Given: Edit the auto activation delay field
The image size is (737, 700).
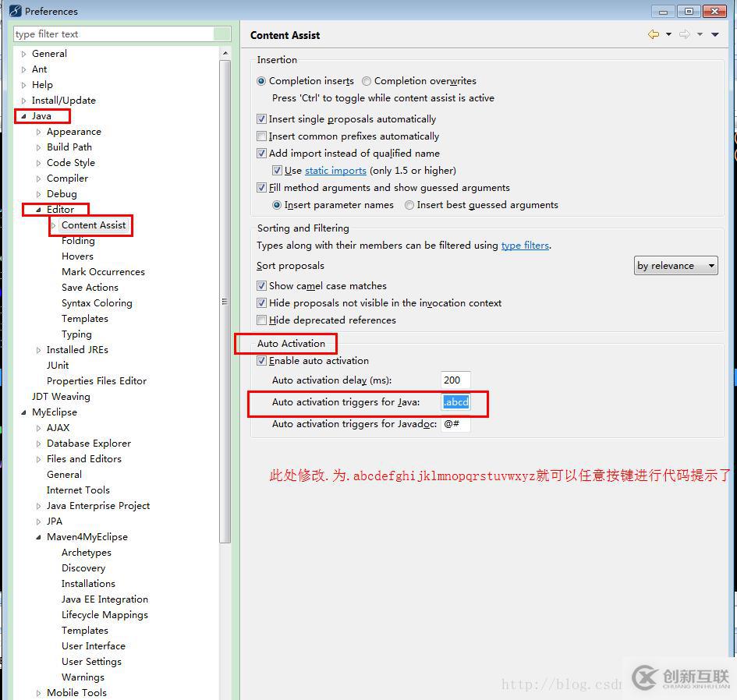Looking at the screenshot, I should pos(455,380).
